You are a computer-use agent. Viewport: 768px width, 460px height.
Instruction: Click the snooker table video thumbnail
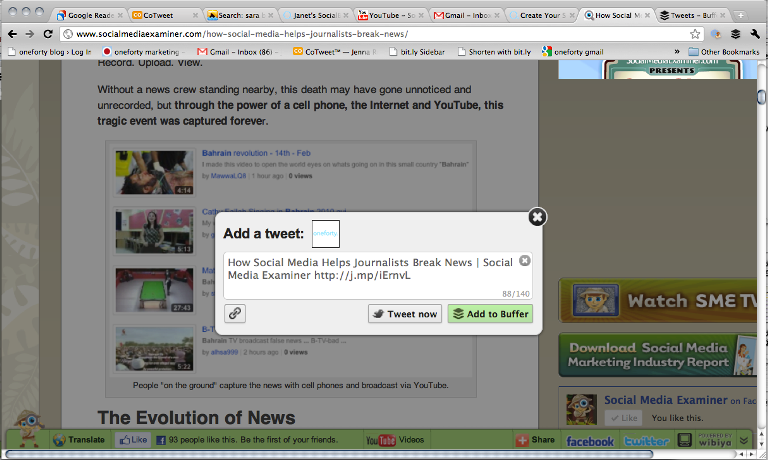154,290
